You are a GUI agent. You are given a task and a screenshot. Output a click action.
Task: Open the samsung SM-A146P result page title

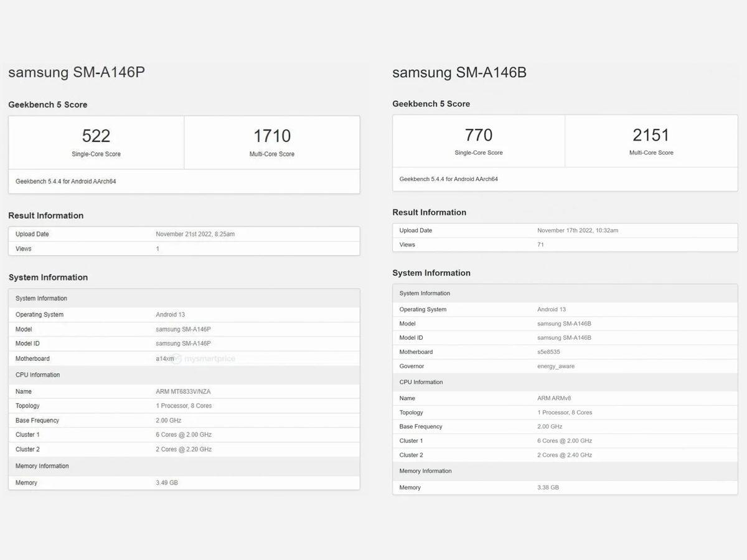point(75,72)
